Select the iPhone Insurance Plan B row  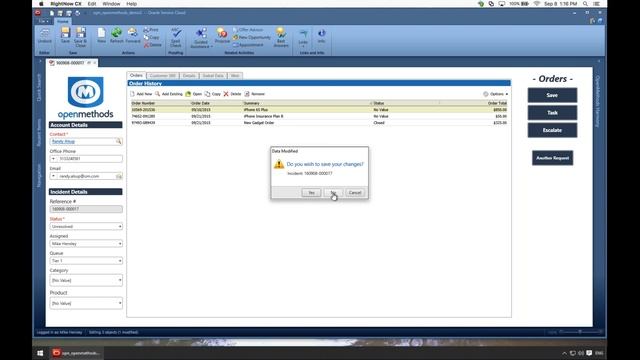319,116
